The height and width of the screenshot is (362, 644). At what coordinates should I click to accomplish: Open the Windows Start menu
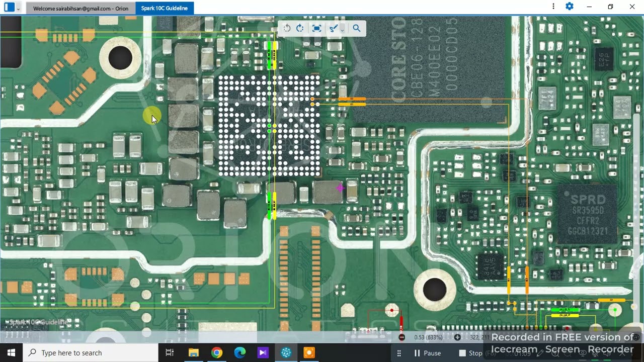(x=11, y=353)
